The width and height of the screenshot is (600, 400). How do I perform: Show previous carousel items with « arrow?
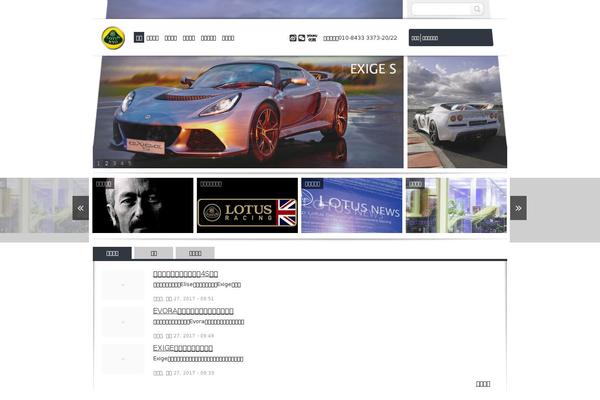(x=80, y=208)
